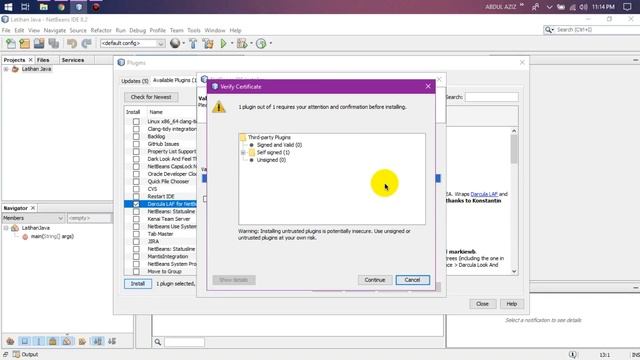The height and width of the screenshot is (360, 640).
Task: Switch to the Files tab
Action: (43, 60)
